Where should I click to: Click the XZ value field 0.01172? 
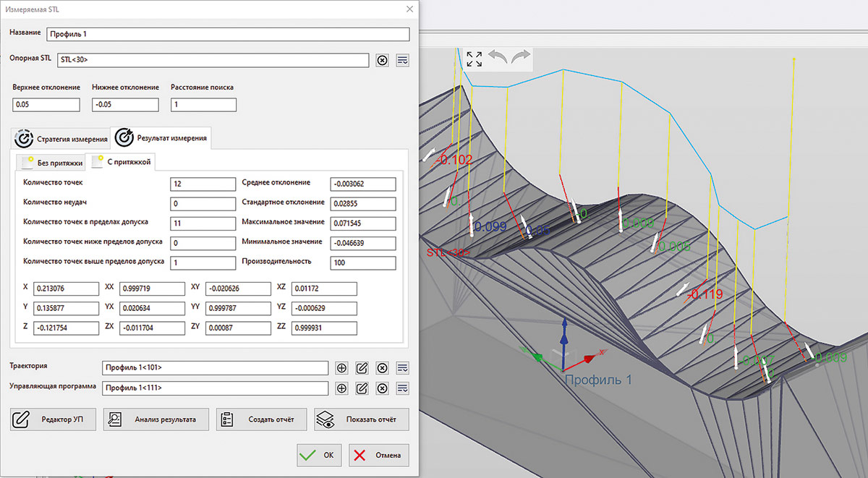coord(324,289)
